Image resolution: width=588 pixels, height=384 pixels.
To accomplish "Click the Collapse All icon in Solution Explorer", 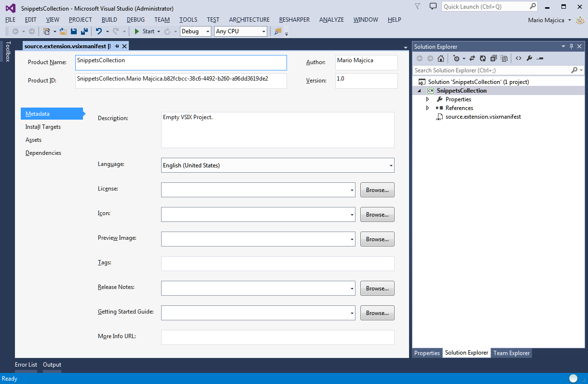I will point(493,58).
